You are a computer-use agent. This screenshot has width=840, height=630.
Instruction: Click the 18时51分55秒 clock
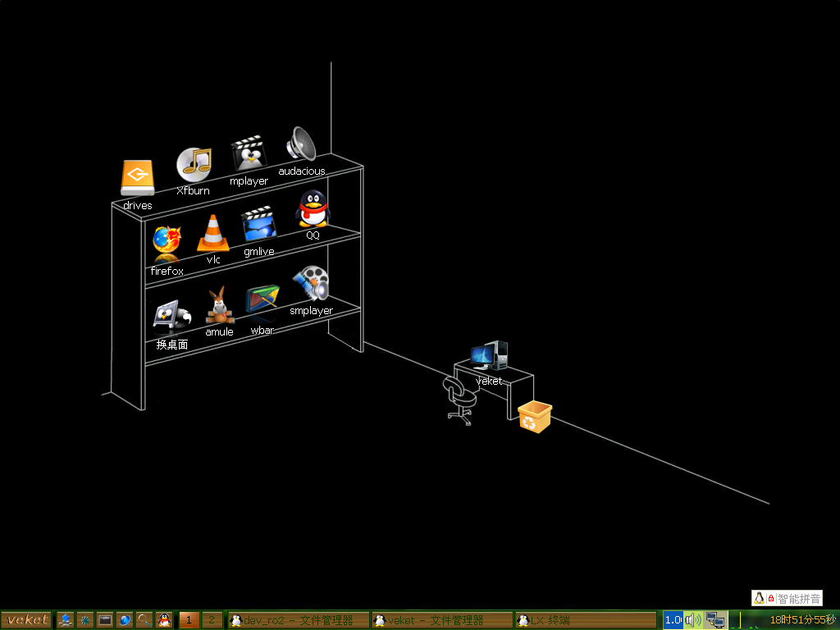[x=802, y=620]
